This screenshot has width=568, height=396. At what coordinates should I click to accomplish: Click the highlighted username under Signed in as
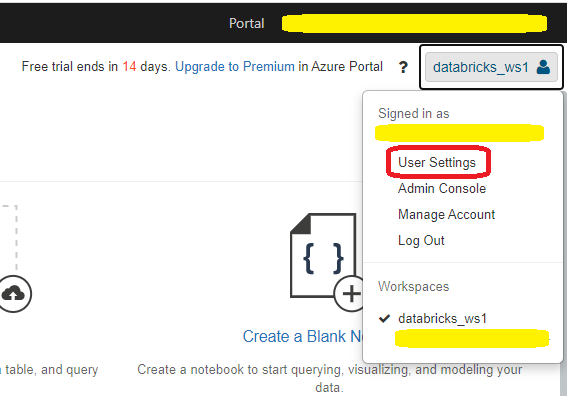click(459, 133)
